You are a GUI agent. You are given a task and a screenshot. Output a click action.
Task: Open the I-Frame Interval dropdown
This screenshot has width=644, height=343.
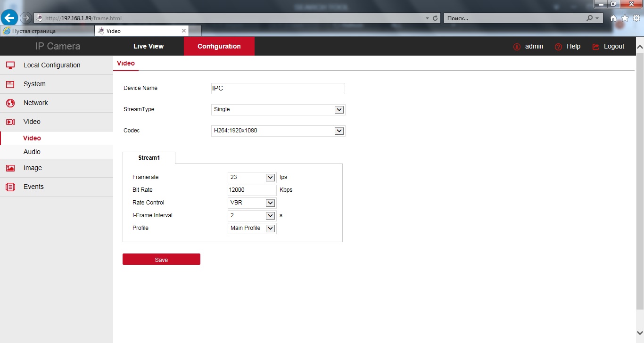pos(252,216)
